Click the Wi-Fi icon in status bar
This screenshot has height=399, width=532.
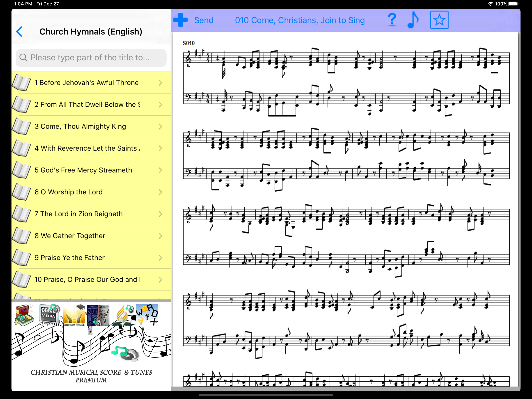click(x=490, y=4)
